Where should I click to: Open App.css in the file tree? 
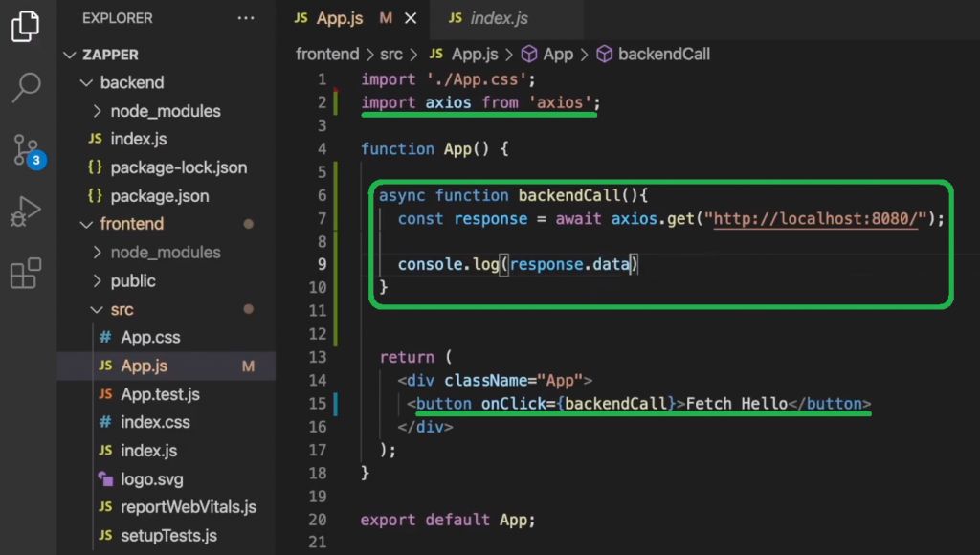click(150, 338)
